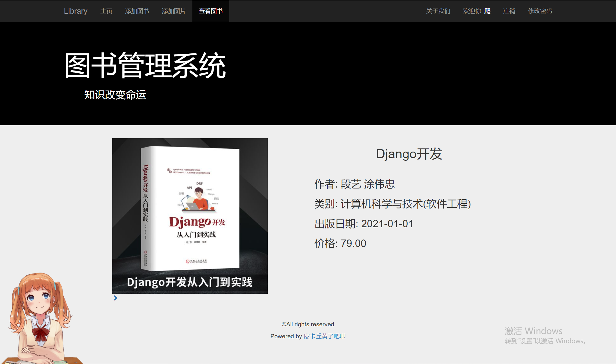This screenshot has height=364, width=616.
Task: Click the 知识改变命运 slogan text
Action: 115,95
